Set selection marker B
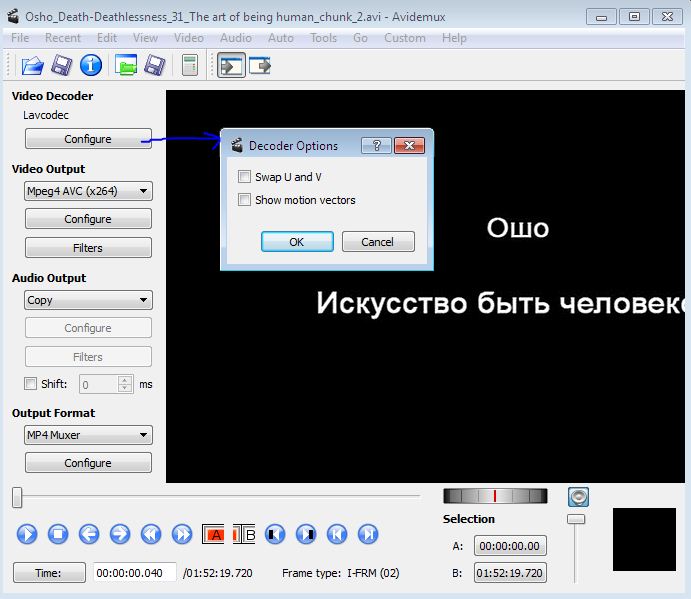The height and width of the screenshot is (599, 691). point(244,534)
